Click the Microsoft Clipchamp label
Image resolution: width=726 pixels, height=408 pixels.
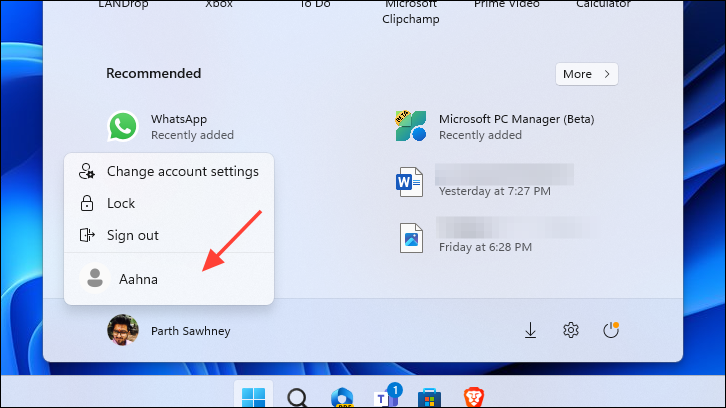point(411,12)
